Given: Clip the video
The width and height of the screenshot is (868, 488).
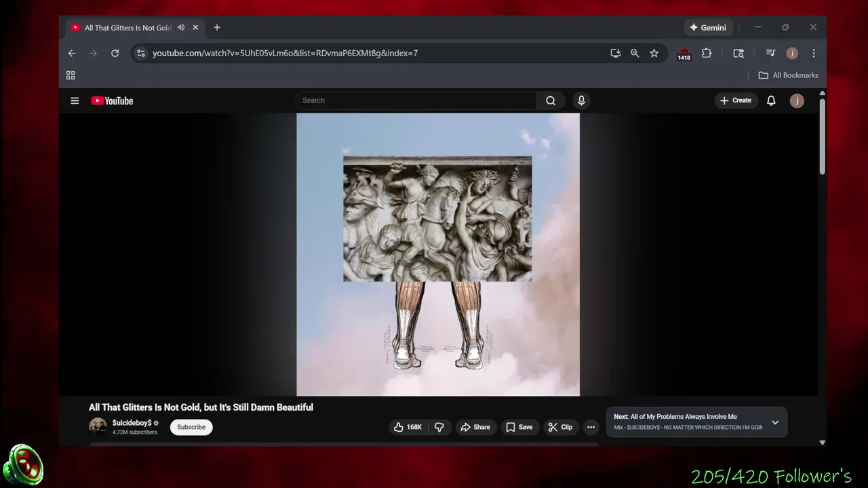Looking at the screenshot, I should [560, 427].
